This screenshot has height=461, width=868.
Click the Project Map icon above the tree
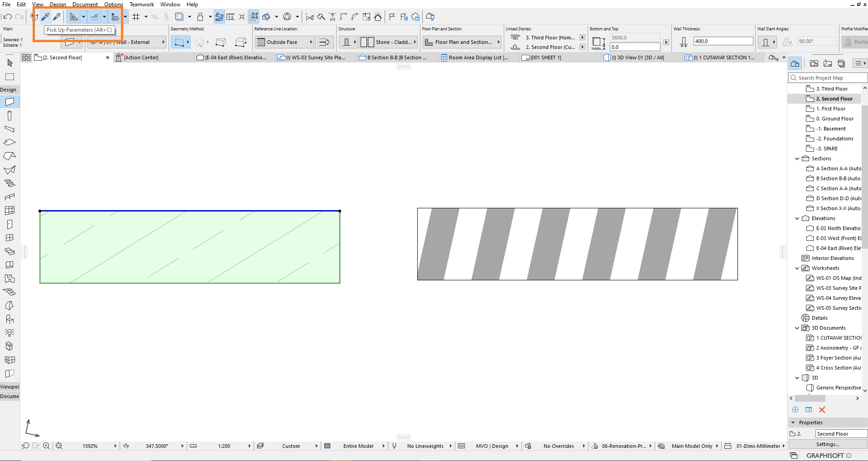pos(796,63)
